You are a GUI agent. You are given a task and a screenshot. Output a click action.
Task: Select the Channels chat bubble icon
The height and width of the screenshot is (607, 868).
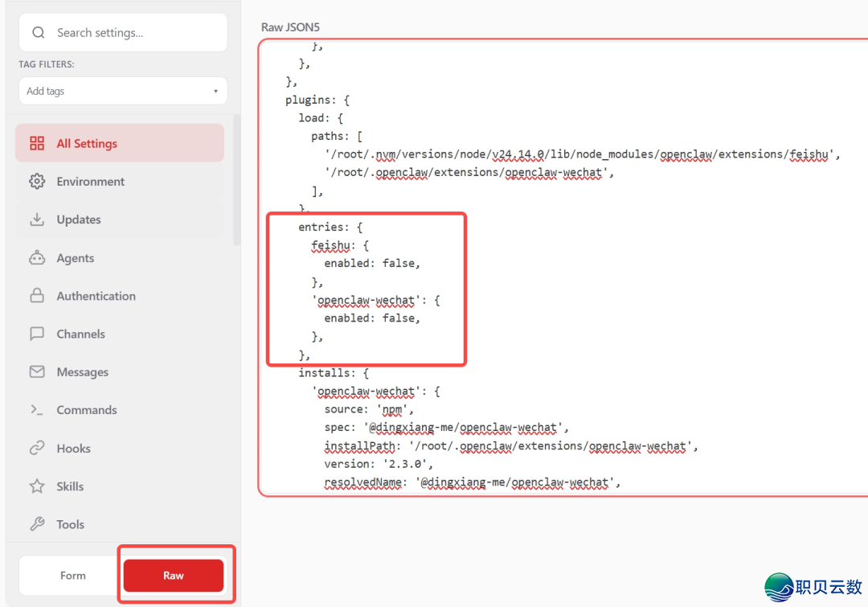(x=37, y=334)
